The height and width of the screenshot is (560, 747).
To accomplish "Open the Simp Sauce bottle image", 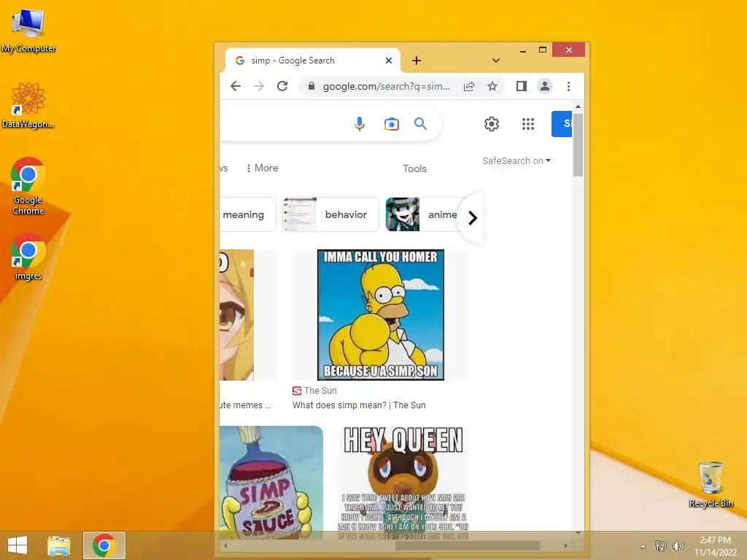I will (271, 483).
